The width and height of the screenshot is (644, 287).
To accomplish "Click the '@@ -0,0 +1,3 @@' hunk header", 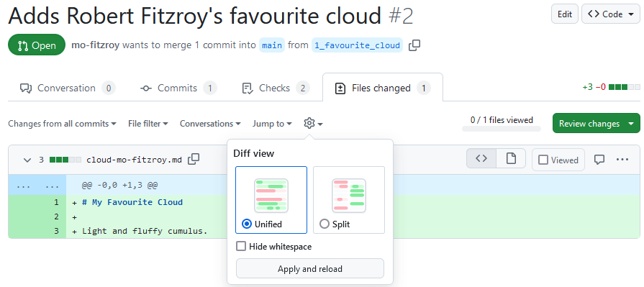I will (x=119, y=186).
